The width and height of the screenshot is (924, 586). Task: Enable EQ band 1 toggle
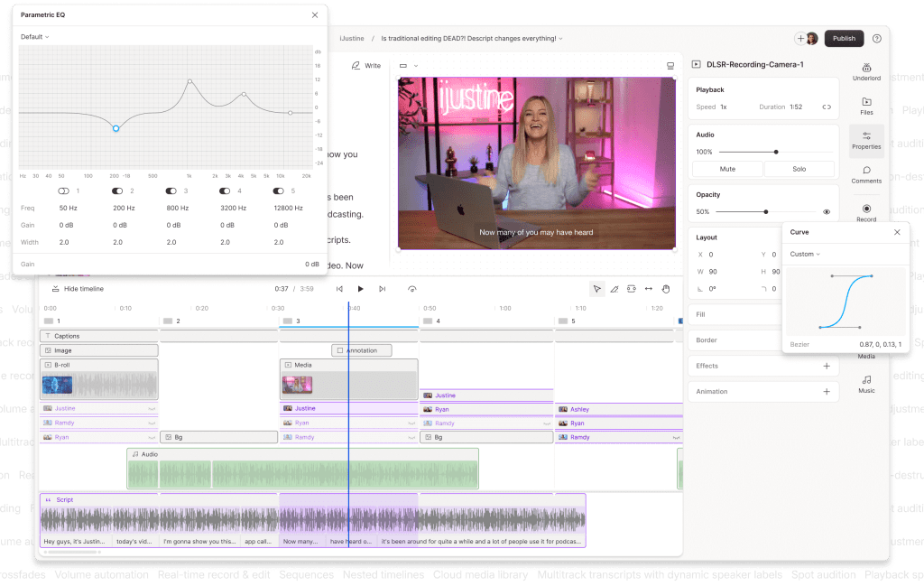pyautogui.click(x=64, y=191)
